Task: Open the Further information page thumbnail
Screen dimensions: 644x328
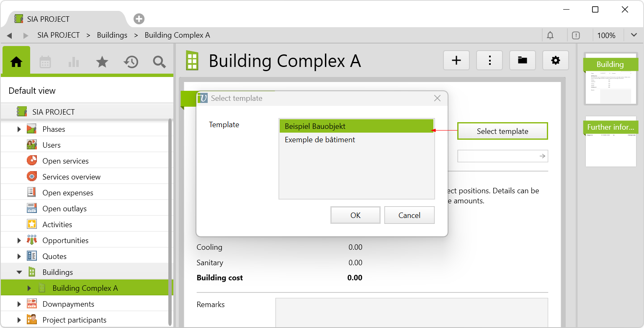Action: coord(610,141)
